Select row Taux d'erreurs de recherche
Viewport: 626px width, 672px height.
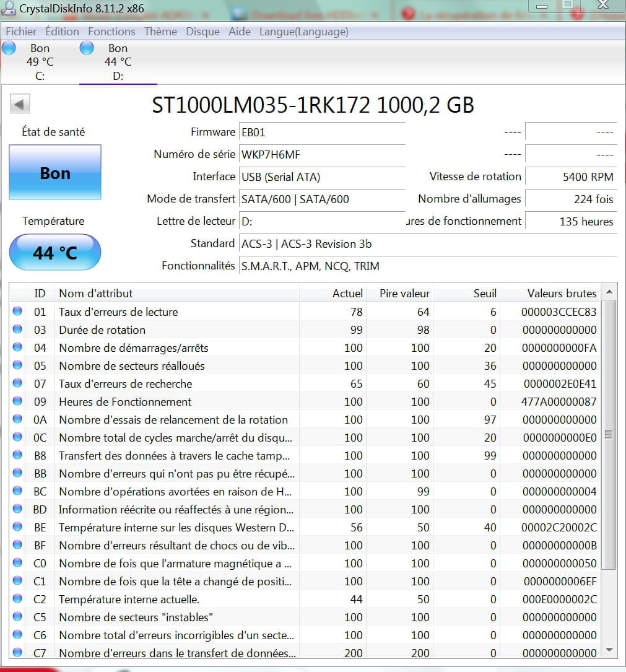coord(305,383)
